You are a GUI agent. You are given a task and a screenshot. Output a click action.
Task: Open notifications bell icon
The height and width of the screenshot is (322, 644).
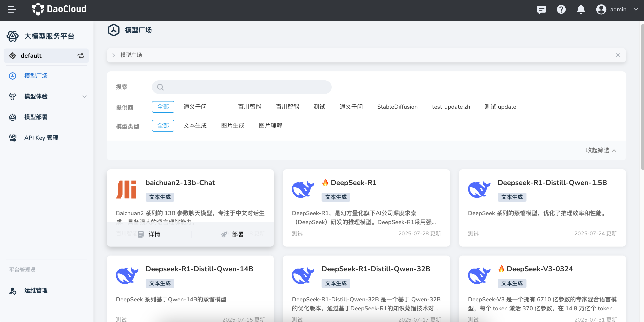click(x=581, y=9)
